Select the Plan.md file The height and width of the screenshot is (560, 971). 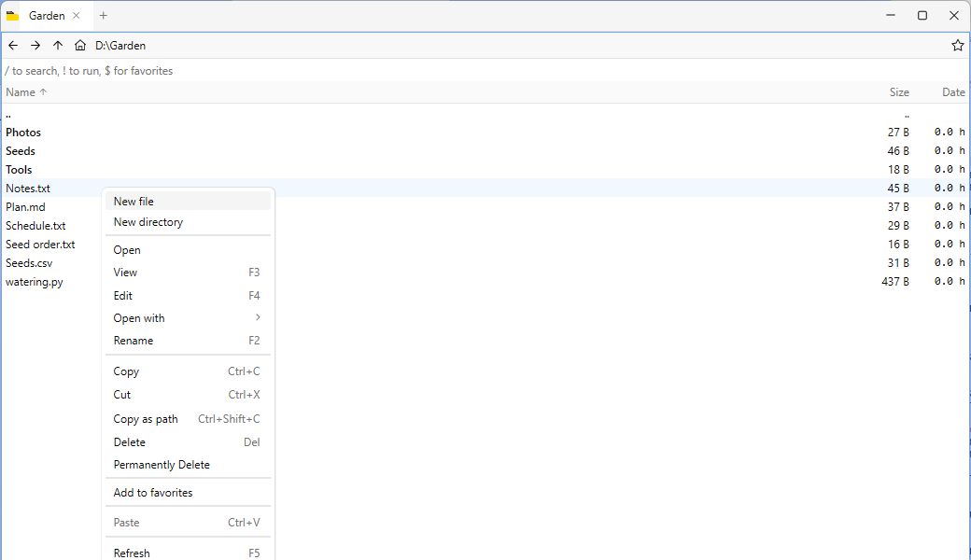(485, 206)
